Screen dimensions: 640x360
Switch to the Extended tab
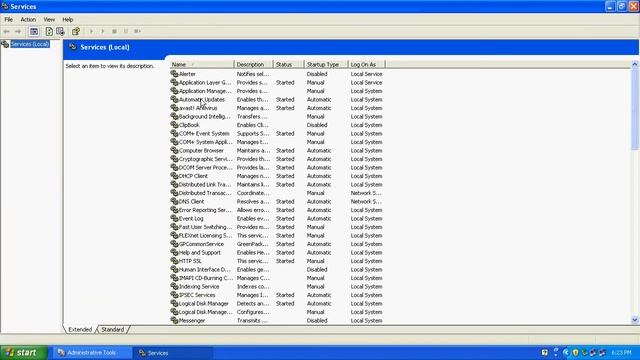click(x=80, y=329)
